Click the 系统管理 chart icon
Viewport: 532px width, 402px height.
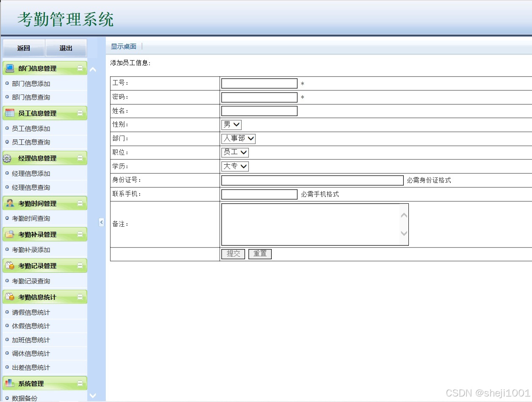pyautogui.click(x=10, y=383)
